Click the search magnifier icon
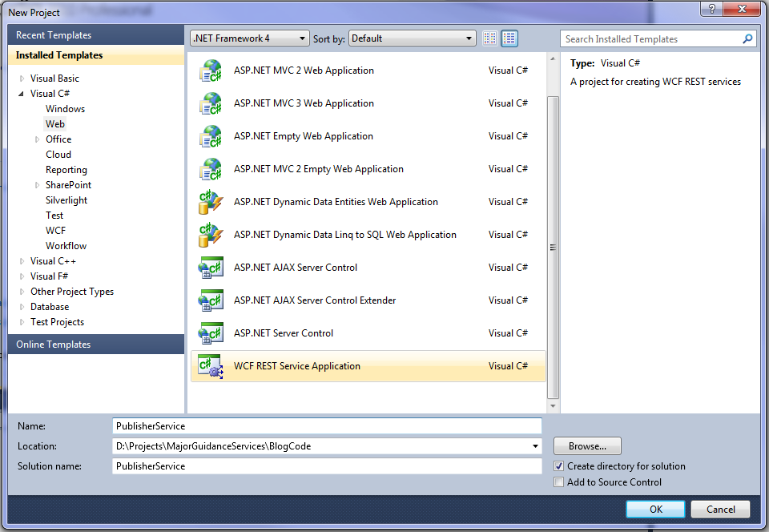Image resolution: width=769 pixels, height=532 pixels. click(747, 38)
